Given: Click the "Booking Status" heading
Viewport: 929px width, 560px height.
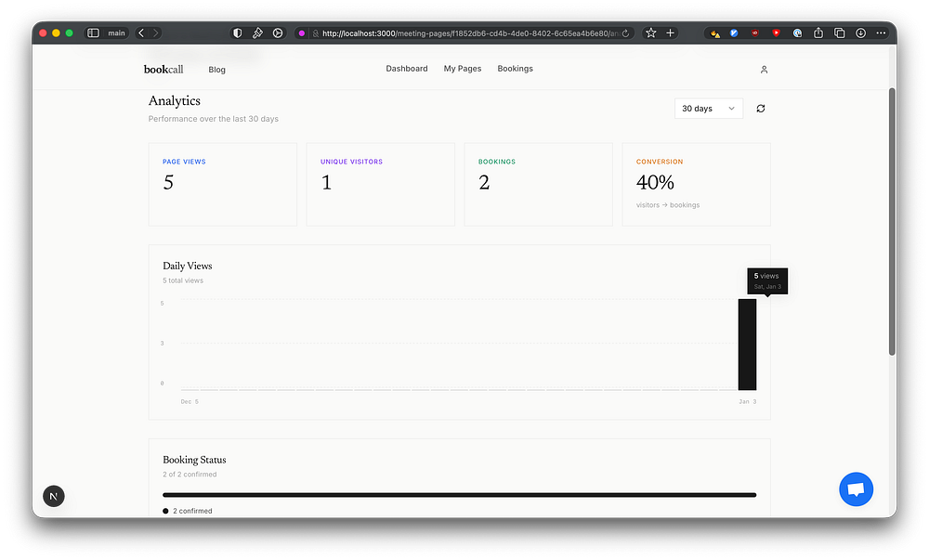Looking at the screenshot, I should [x=194, y=460].
